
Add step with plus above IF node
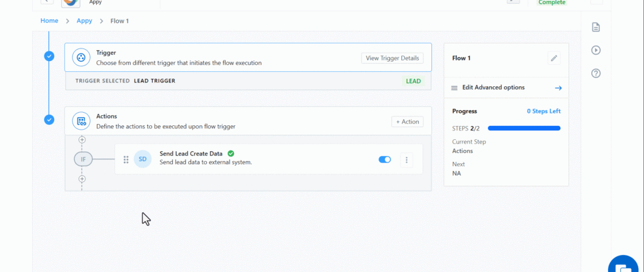tap(82, 140)
